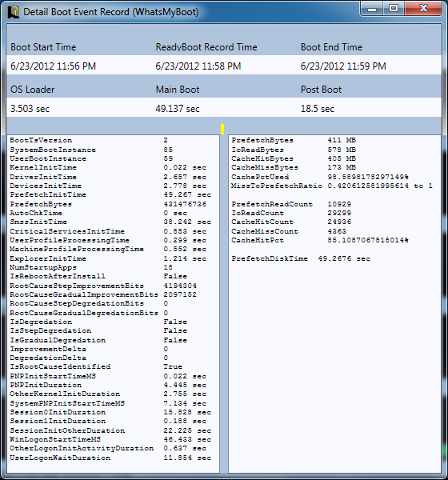Select the KernelInitTime row
This screenshot has width=448, height=480.
point(108,167)
